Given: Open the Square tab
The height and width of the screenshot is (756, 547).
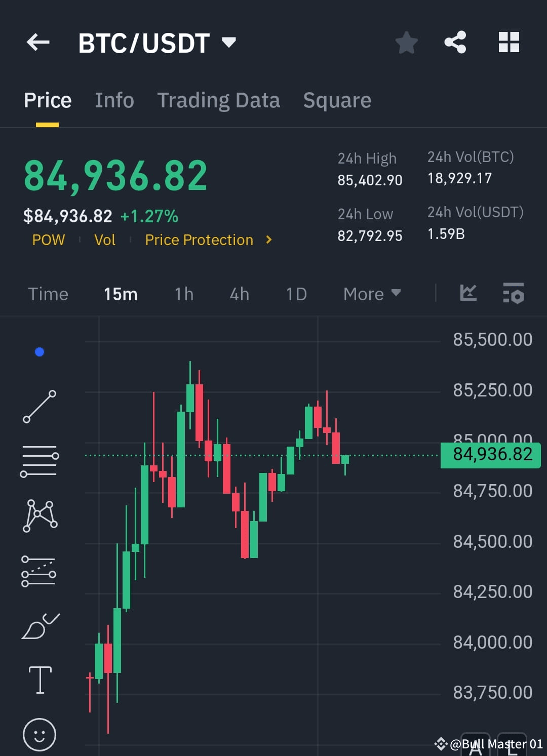Looking at the screenshot, I should [x=337, y=100].
